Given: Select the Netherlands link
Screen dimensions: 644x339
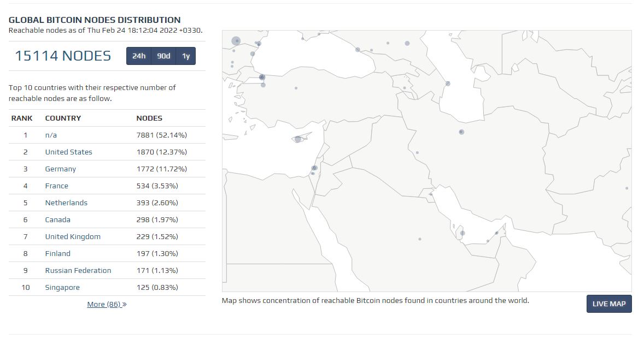Looking at the screenshot, I should 66,203.
